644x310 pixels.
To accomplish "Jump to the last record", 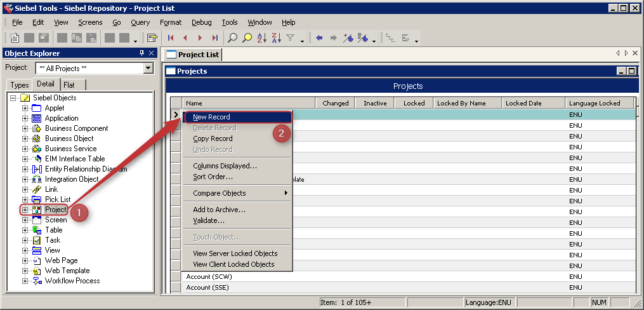I will click(x=215, y=38).
